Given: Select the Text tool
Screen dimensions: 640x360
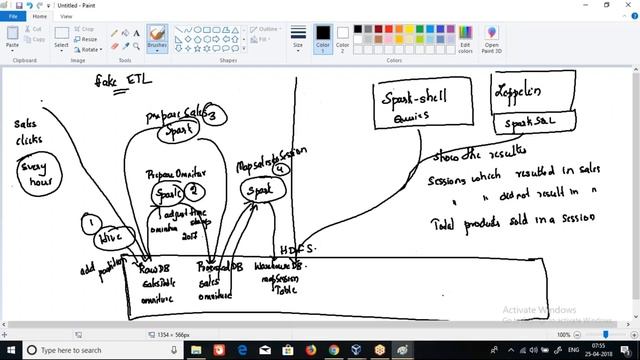Looking at the screenshot, I should (136, 33).
